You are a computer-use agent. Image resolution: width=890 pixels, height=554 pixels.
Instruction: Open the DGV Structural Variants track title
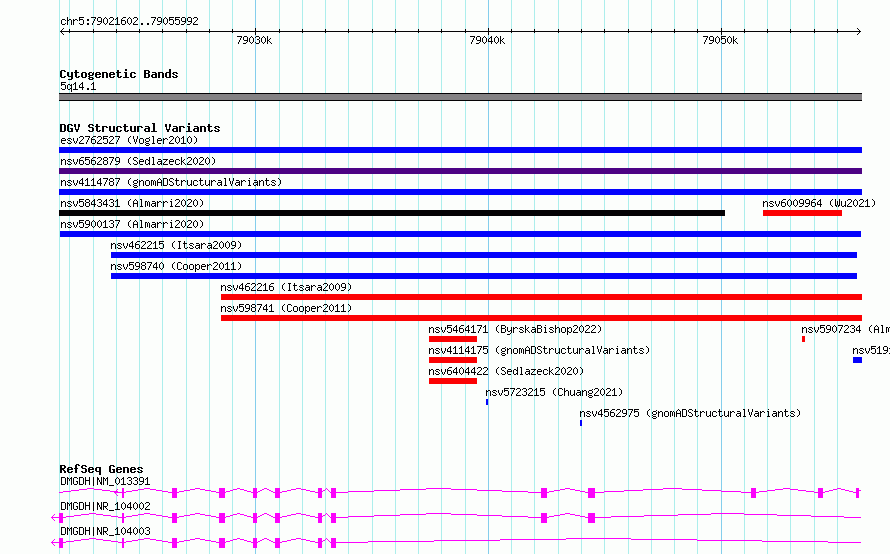click(140, 128)
